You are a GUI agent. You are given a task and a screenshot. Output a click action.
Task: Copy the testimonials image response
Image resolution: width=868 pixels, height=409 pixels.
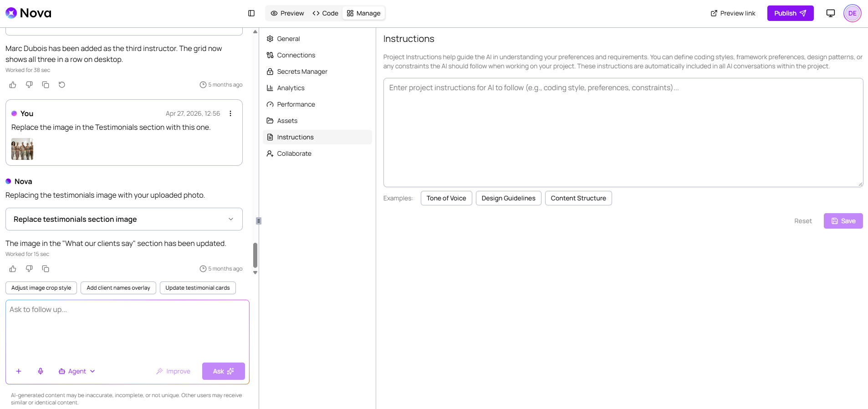click(x=46, y=269)
